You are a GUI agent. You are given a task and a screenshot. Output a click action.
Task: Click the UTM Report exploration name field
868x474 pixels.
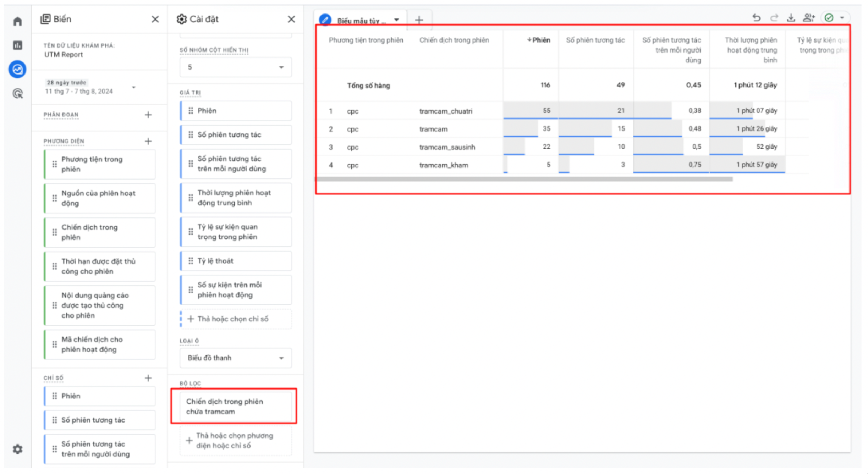coord(64,55)
